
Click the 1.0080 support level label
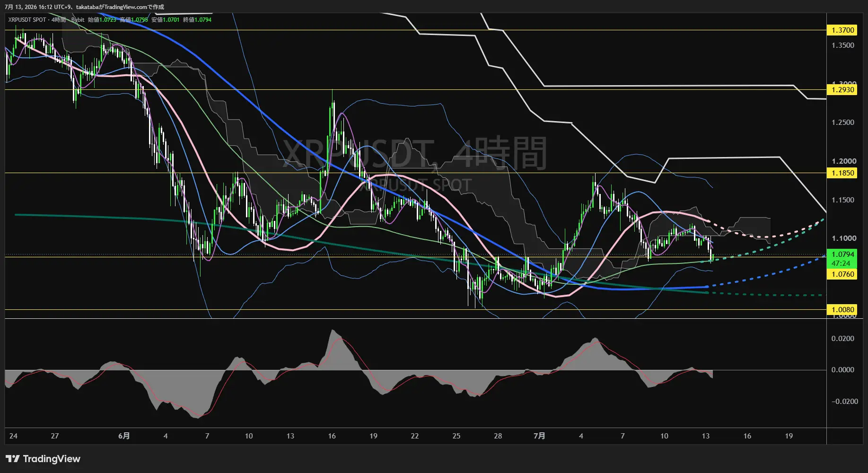[842, 310]
